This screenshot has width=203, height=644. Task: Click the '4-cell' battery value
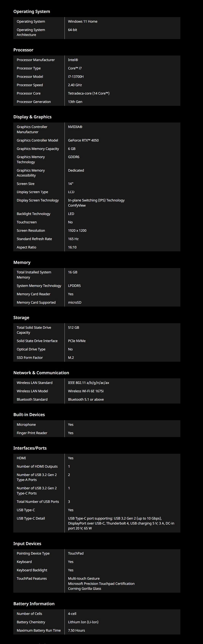click(x=72, y=614)
